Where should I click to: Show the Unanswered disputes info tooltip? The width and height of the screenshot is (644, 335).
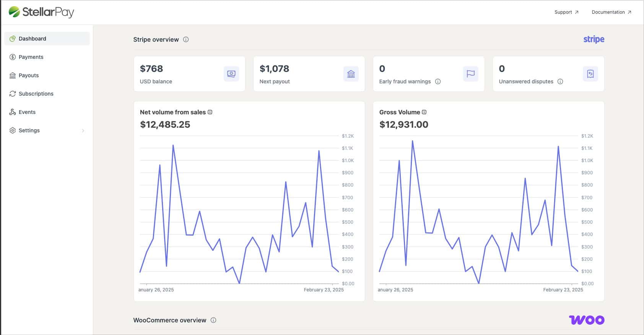click(560, 81)
